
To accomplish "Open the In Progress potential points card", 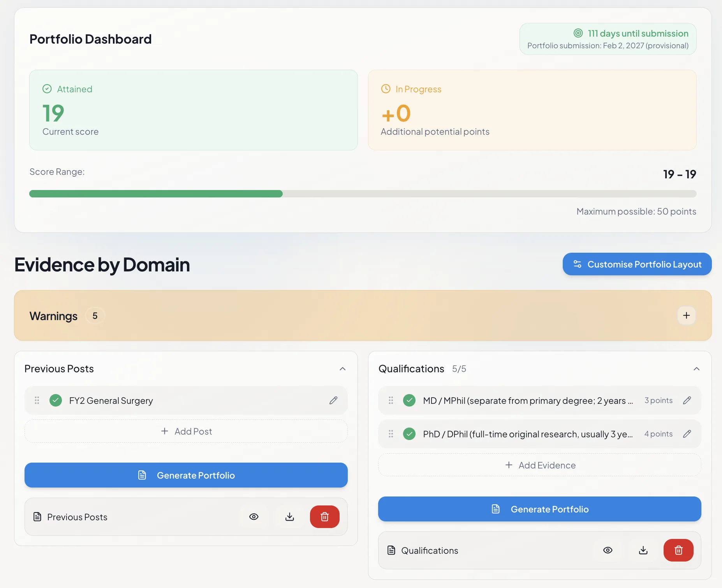I will 532,110.
